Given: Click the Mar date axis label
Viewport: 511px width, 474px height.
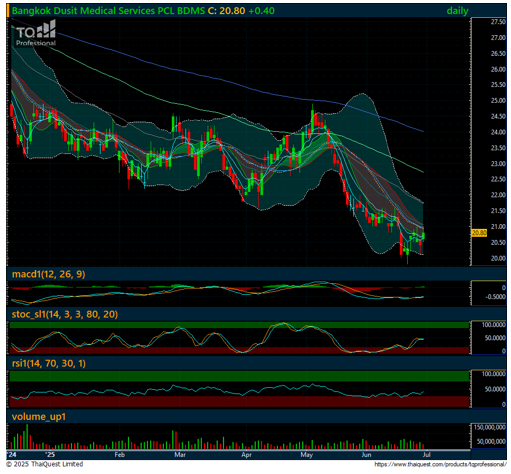Looking at the screenshot, I should coord(180,455).
